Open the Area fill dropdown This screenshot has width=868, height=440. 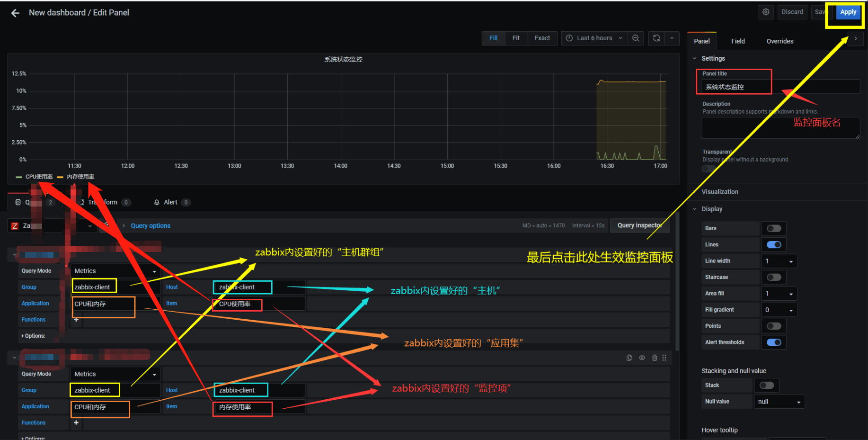click(x=779, y=294)
